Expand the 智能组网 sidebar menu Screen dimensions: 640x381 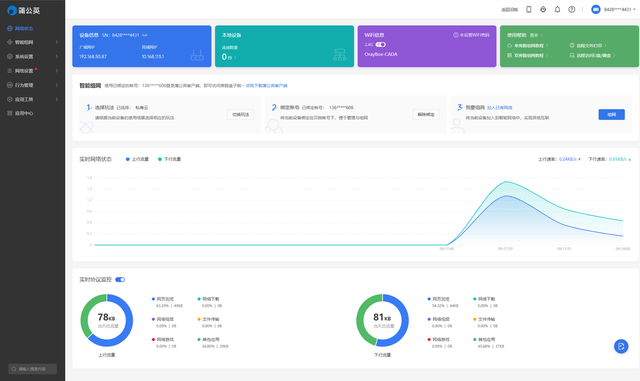[33, 42]
